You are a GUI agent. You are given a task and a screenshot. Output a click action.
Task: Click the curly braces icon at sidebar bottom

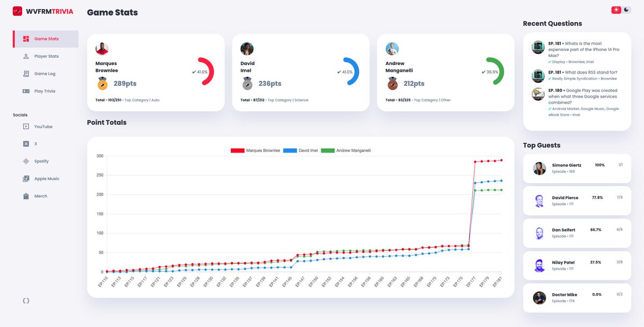26,301
